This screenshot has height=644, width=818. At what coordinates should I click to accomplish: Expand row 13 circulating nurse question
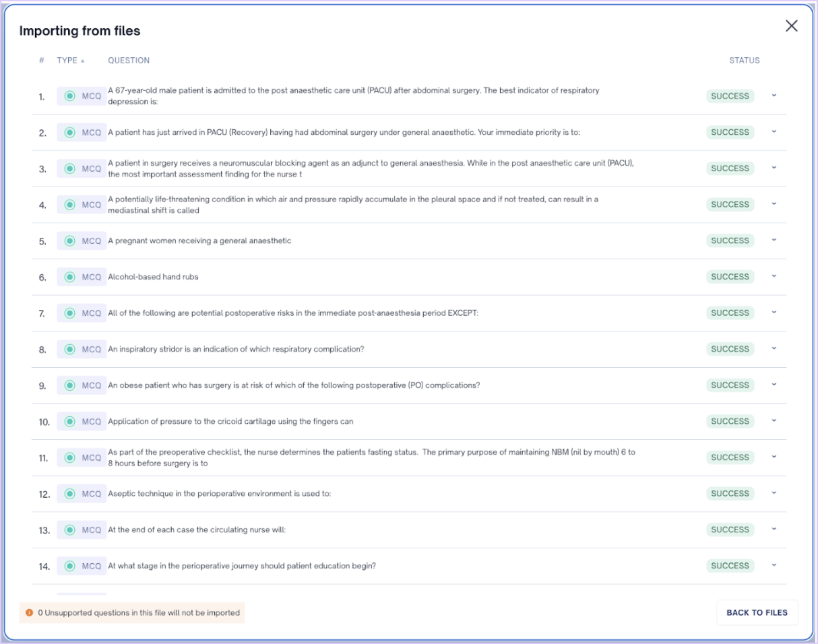[x=774, y=529]
